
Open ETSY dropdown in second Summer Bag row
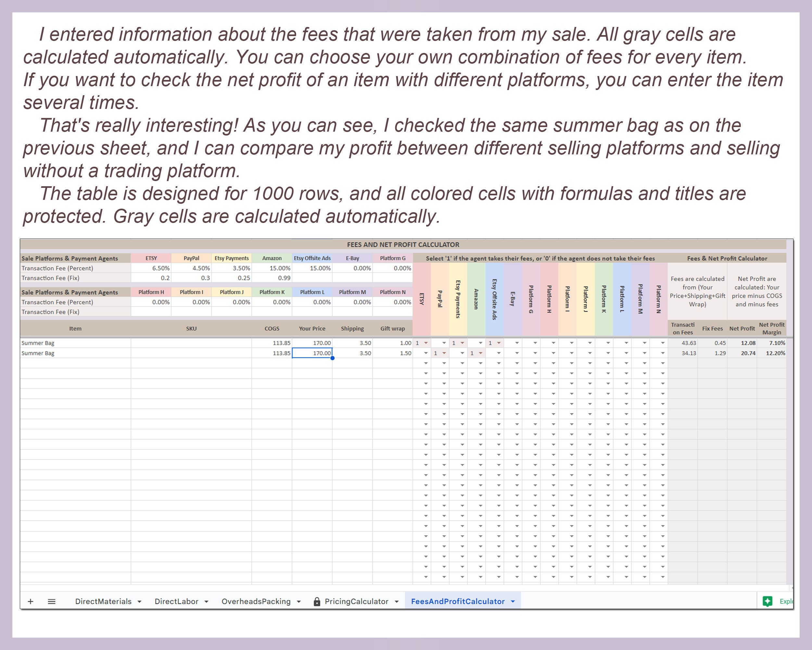point(426,353)
